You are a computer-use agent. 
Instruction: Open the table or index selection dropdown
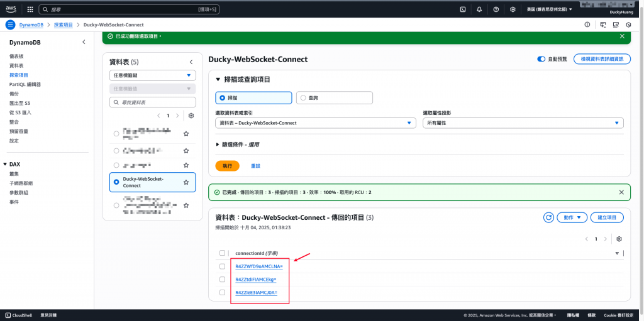pyautogui.click(x=316, y=122)
